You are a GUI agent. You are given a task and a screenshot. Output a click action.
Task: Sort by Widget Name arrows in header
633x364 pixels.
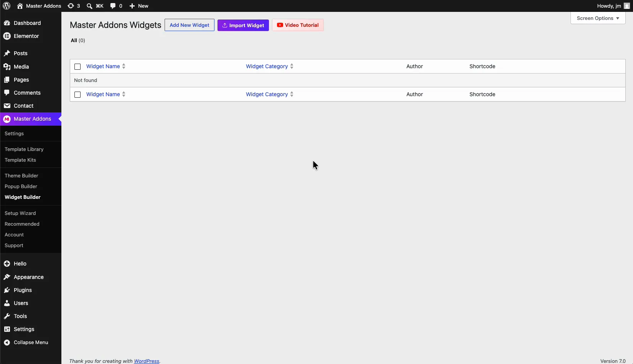[124, 66]
